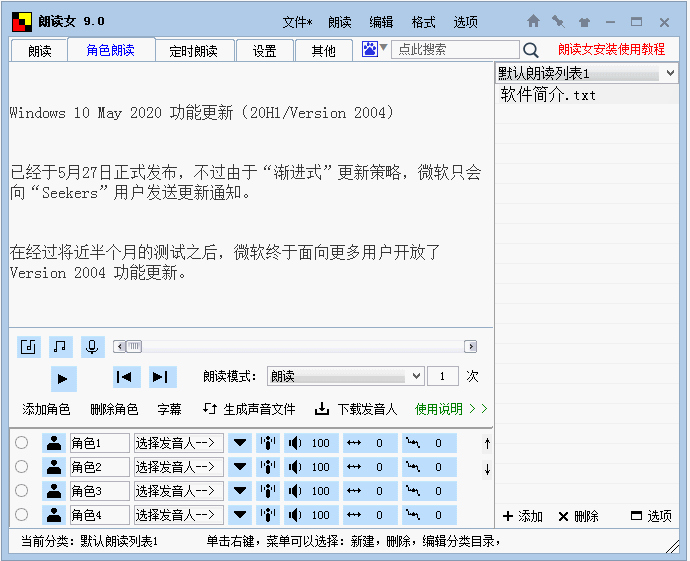Image resolution: width=690 pixels, height=561 pixels.
Task: Open the 选项 menu in title bar
Action: tap(466, 22)
